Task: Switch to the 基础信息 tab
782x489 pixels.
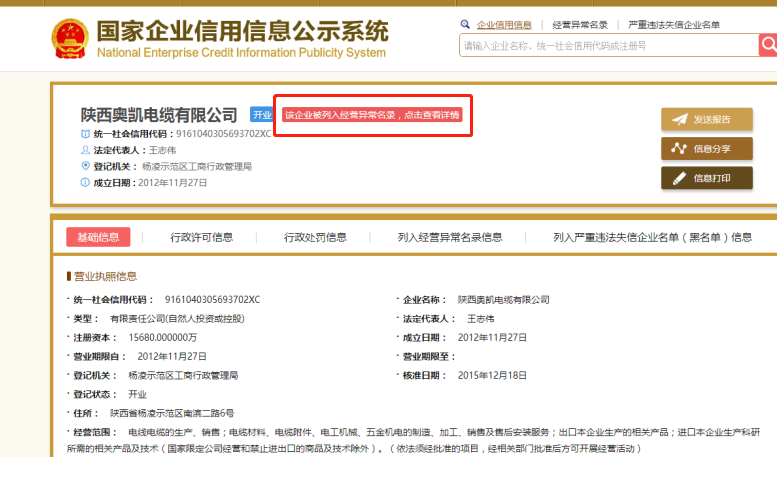Action: 98,237
